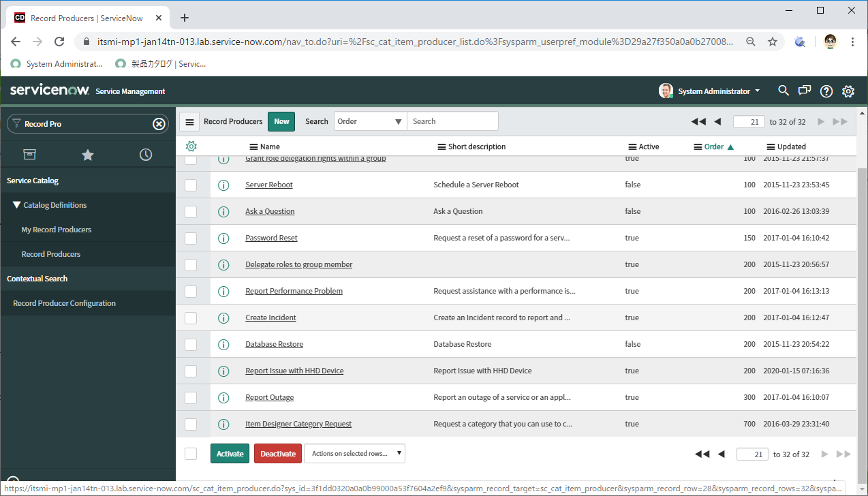
Task: Open personalize list gear icon
Action: (x=191, y=146)
